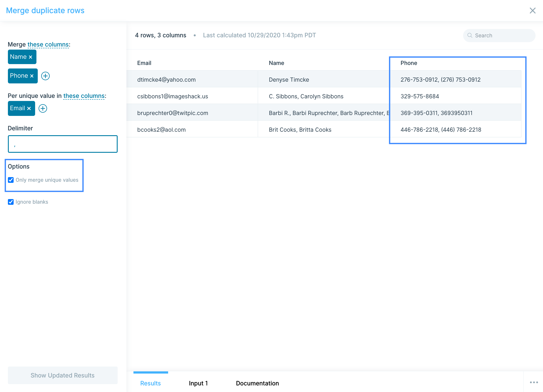Click the Phone column header
543x392 pixels.
(409, 63)
